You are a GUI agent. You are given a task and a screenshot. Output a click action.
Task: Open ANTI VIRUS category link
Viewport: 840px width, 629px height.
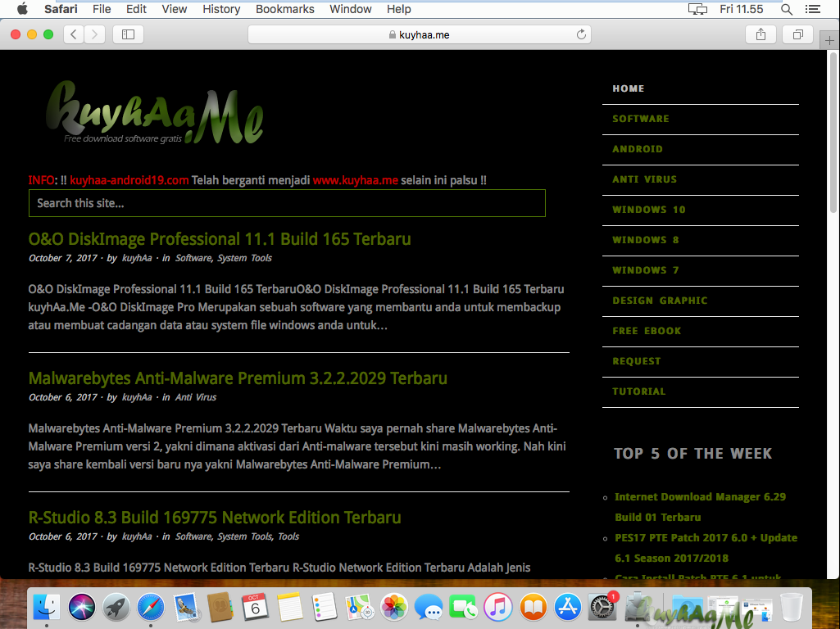[644, 179]
